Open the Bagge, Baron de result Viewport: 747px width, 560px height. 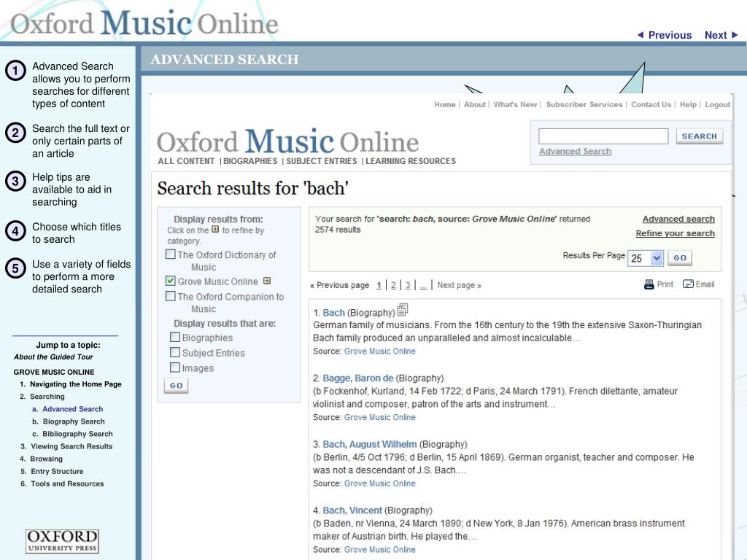pos(358,378)
